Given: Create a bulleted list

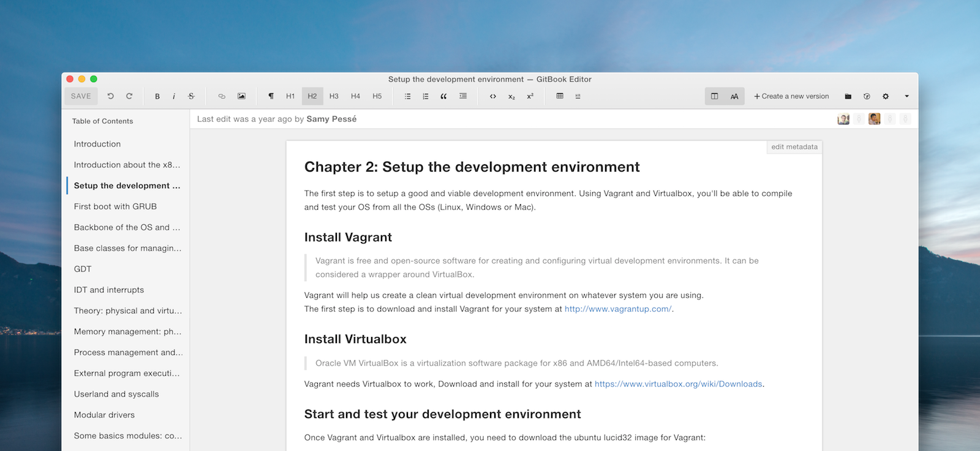Looking at the screenshot, I should 407,96.
